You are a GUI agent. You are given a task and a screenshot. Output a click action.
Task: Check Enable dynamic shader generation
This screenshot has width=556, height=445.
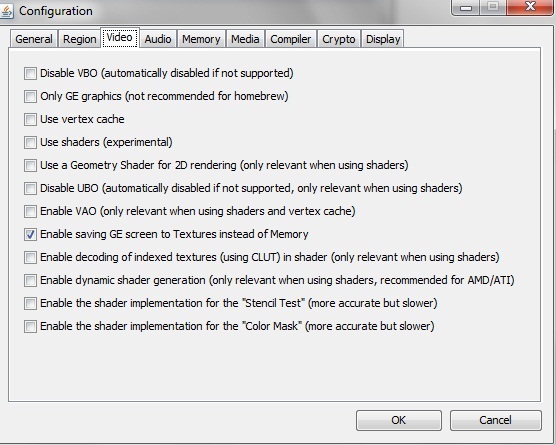pos(30,280)
